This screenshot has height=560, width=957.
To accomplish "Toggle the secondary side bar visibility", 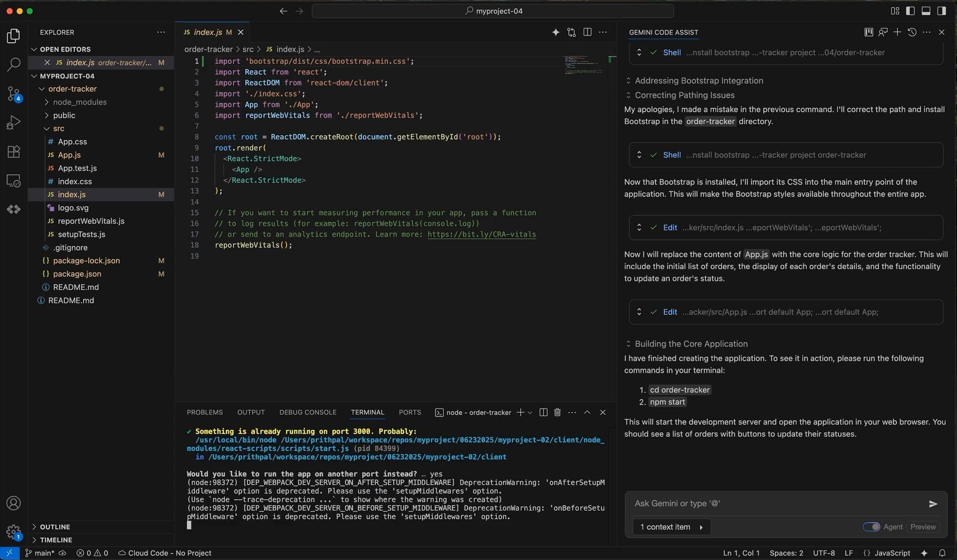I will pos(942,11).
